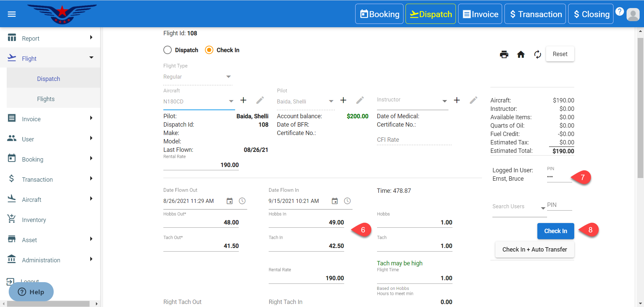Open the hamburger menu icon
The height and width of the screenshot is (307, 644).
click(12, 14)
